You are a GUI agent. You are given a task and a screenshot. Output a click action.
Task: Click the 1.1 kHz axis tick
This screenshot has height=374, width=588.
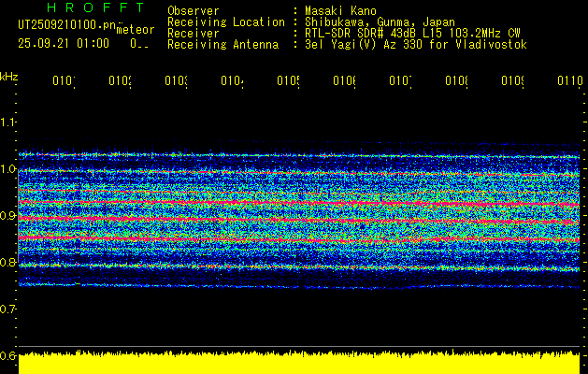click(8, 122)
